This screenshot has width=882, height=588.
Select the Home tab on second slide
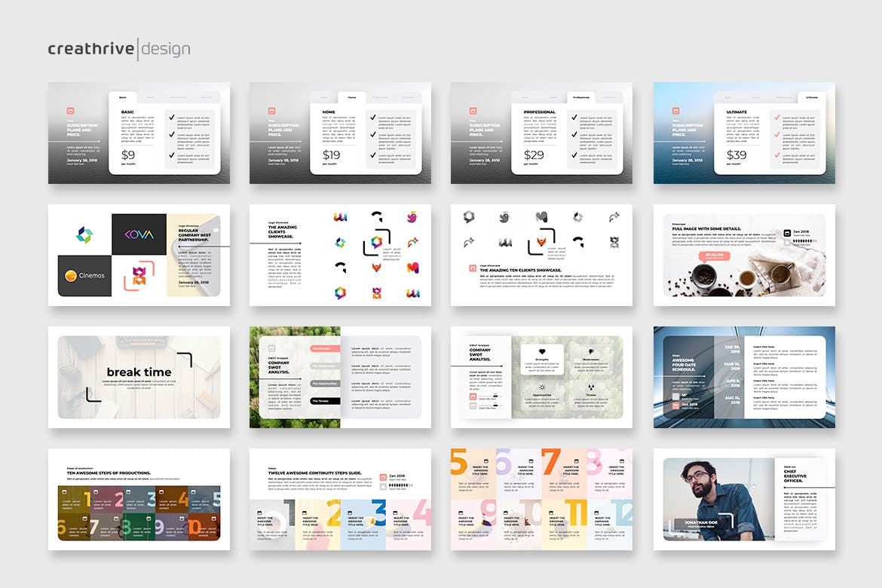point(351,97)
